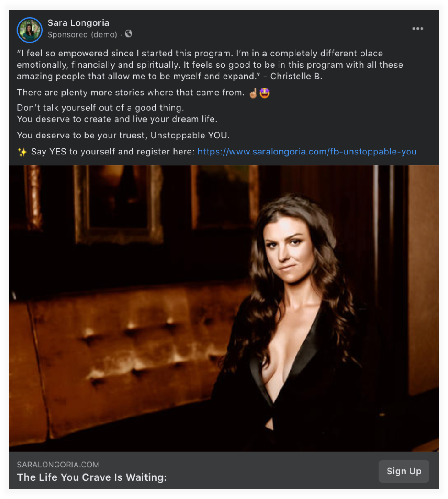Click headline The Life You Crave Is Waiting

pos(92,477)
